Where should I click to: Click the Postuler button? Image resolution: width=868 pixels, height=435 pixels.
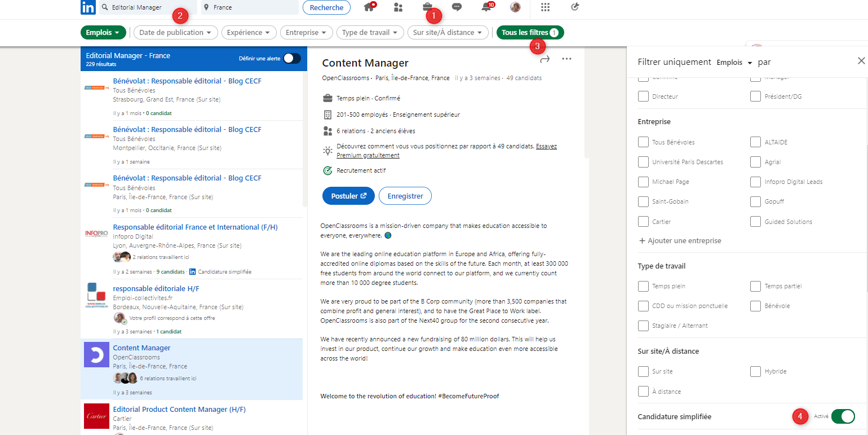348,196
